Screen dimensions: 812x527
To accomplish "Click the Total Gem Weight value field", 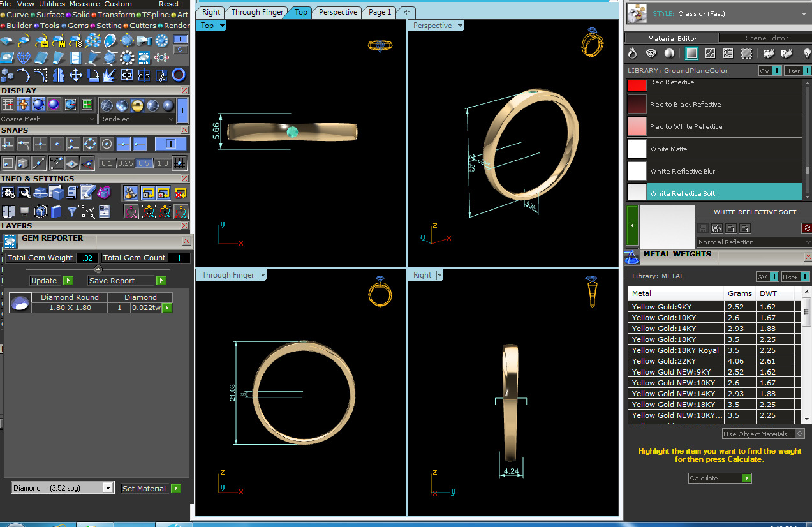I will point(87,258).
